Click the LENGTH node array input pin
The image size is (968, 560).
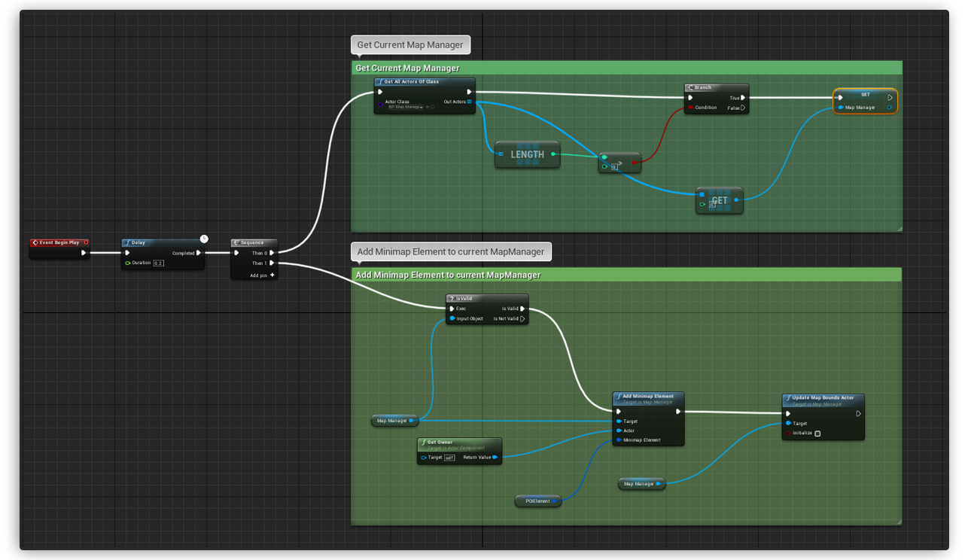pos(501,154)
